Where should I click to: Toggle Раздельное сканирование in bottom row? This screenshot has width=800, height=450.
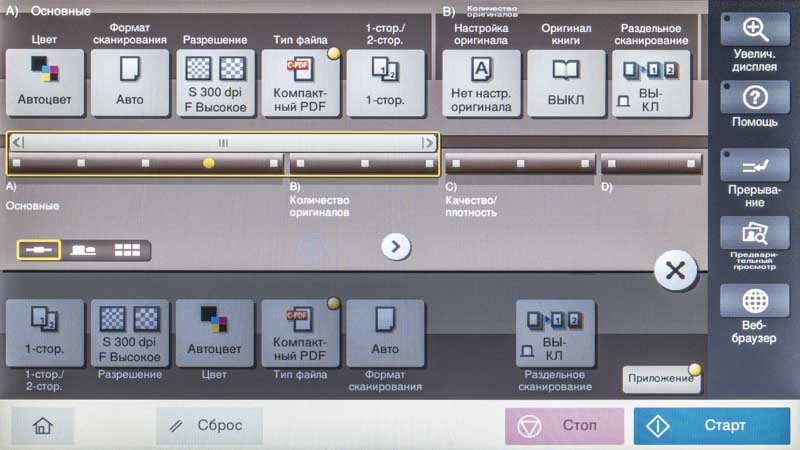coord(555,333)
